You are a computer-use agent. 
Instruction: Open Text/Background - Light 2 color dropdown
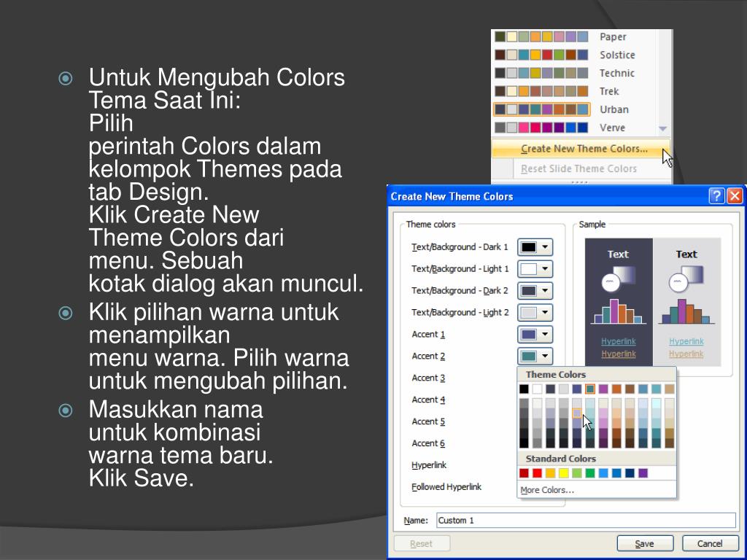(535, 312)
